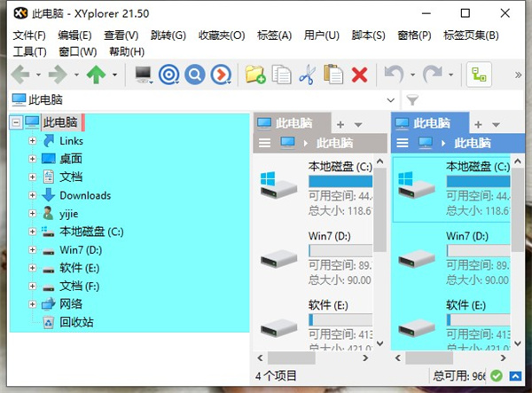Click the Paste clipboard icon

coord(333,75)
